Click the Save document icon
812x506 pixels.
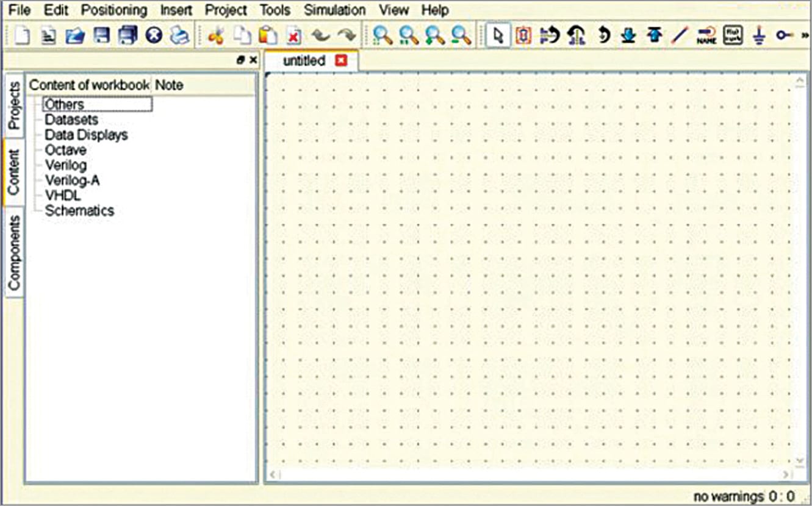pos(102,36)
